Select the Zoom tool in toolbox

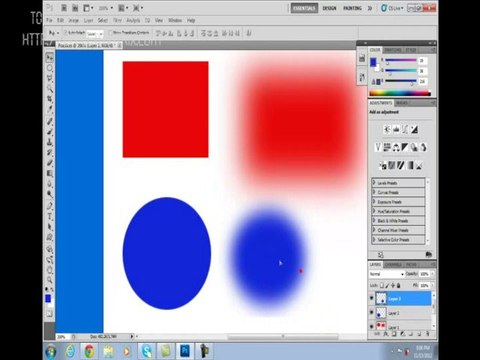click(x=50, y=279)
